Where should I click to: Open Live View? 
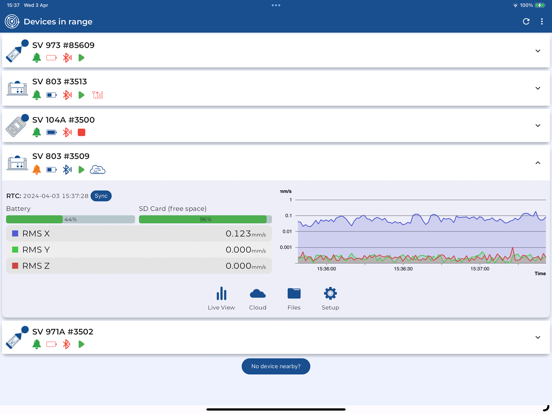[x=221, y=299]
